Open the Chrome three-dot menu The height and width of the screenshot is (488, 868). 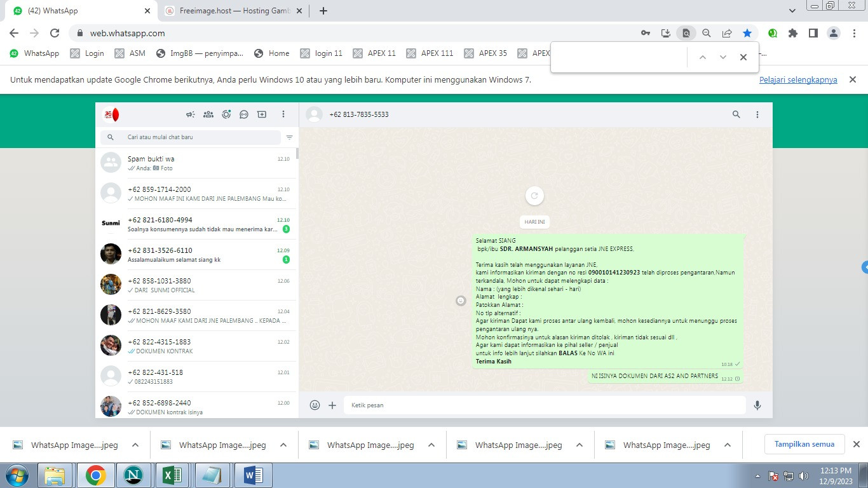point(854,33)
